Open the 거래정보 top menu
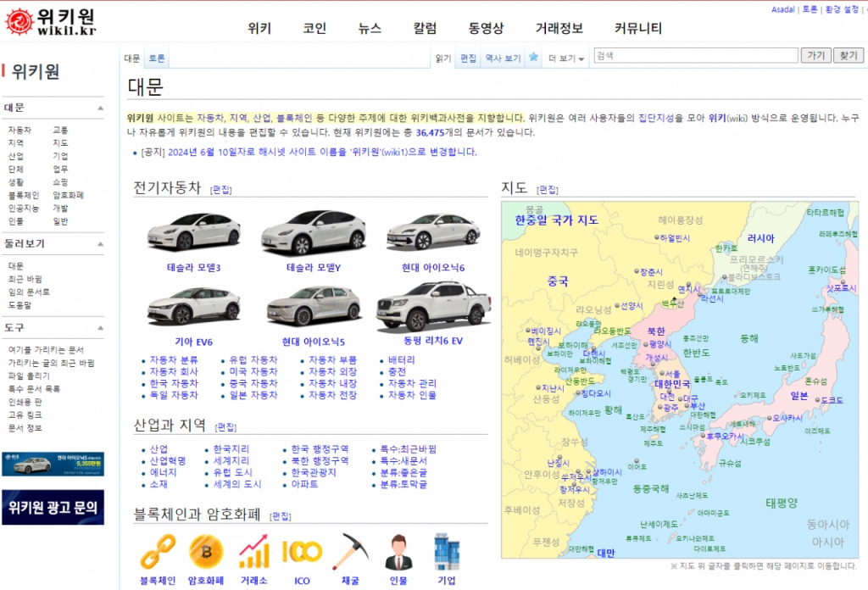868x590 pixels. (559, 28)
